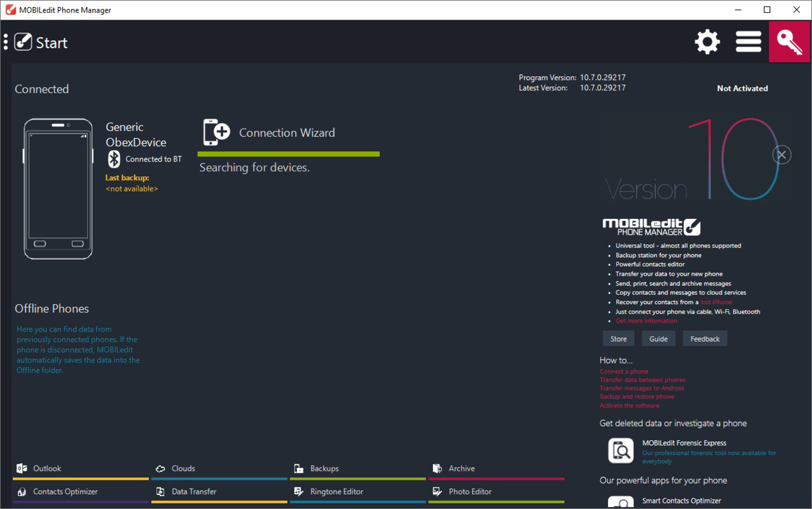Click 'Smart Contacts Optimizer' title
812x509 pixels.
tap(682, 501)
